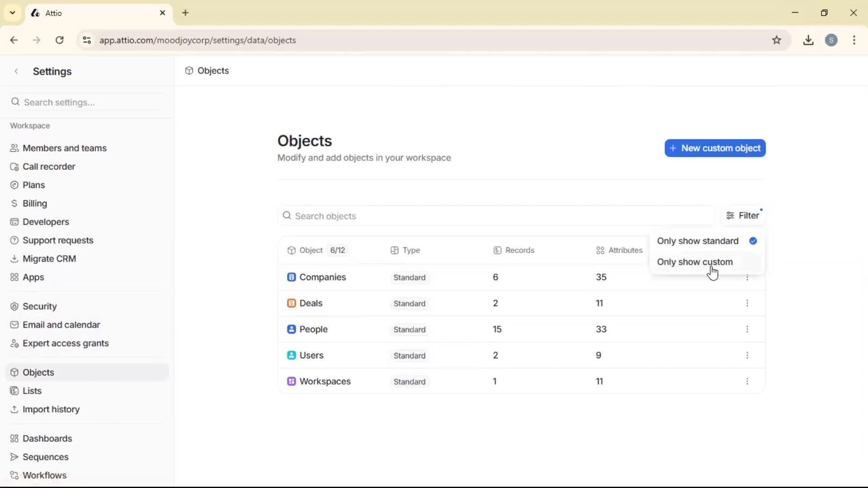Screen dimensions: 868x488
Task: Open the browser tab search chevron
Action: click(12, 13)
